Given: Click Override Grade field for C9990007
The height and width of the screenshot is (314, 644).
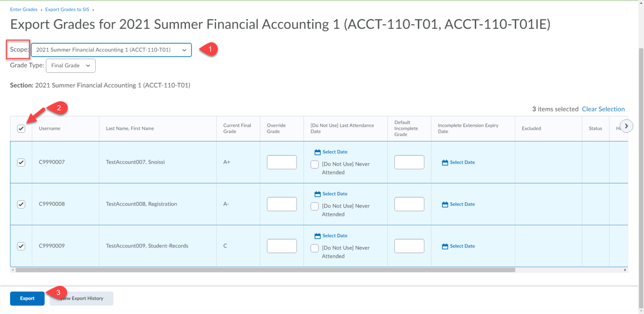Looking at the screenshot, I should point(282,162).
